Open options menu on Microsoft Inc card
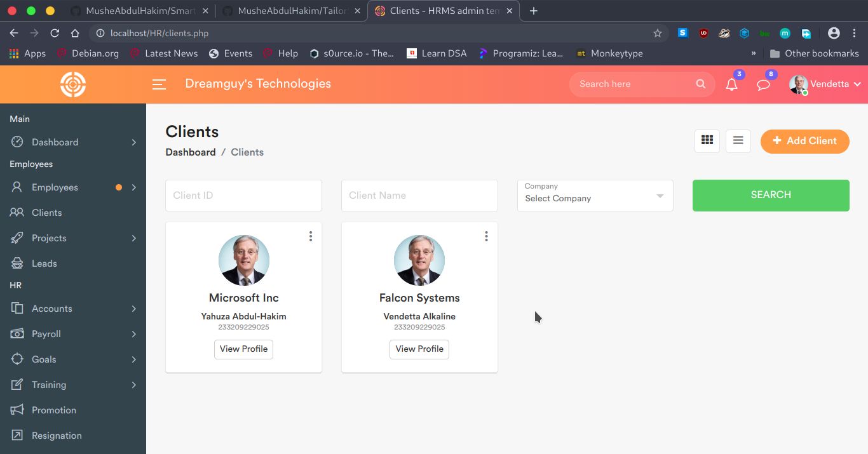The width and height of the screenshot is (868, 454). 311,236
